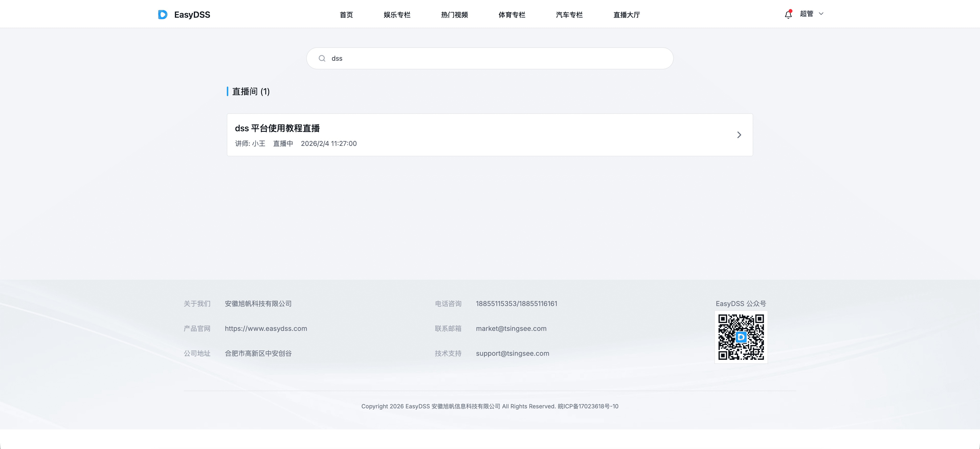The image size is (980, 449).
Task: Expand the 超管 user dropdown arrow
Action: [x=821, y=14]
